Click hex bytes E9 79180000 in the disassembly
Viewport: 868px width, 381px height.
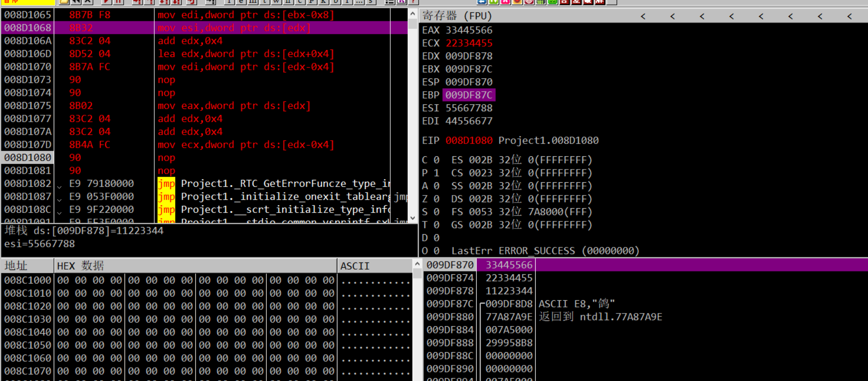tap(101, 184)
